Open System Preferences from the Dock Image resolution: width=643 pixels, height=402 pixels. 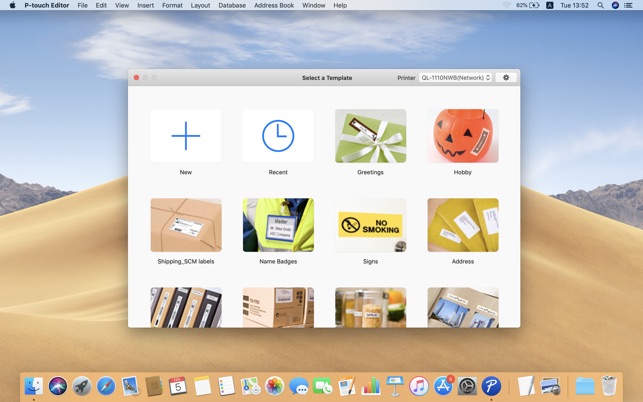[467, 386]
